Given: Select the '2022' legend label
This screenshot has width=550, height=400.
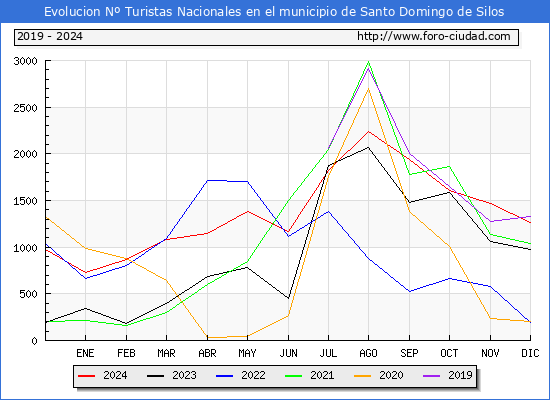Looking at the screenshot, I should (x=253, y=375).
